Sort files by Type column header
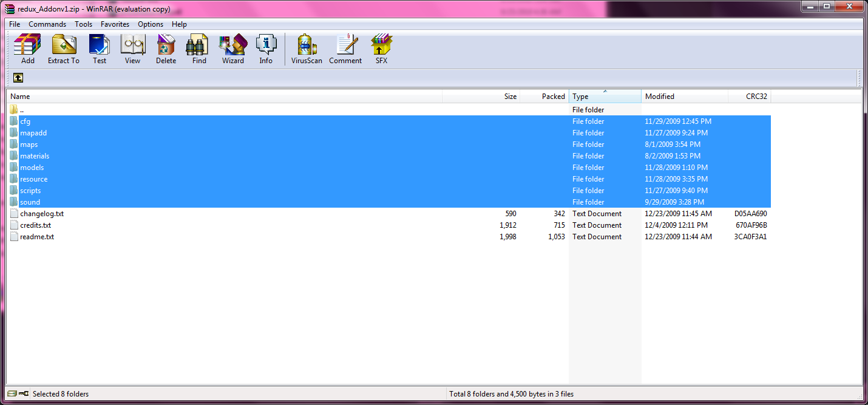Screen dimensions: 868x405 pos(605,97)
